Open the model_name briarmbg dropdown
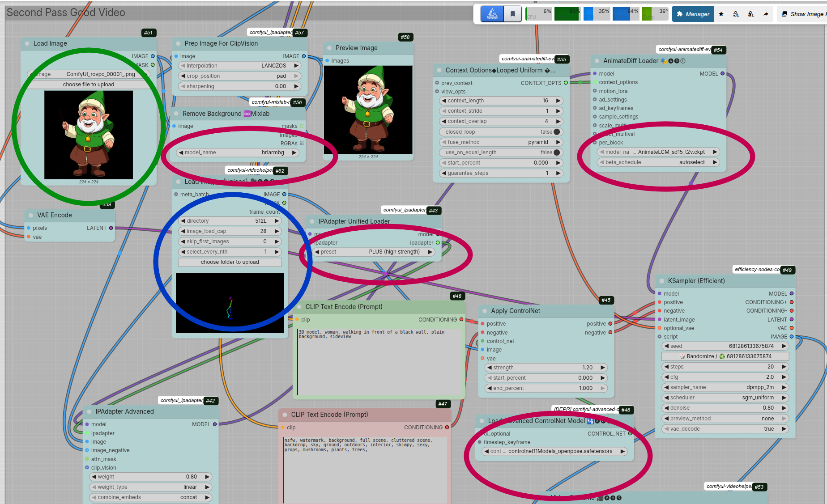The width and height of the screenshot is (827, 504). (238, 152)
